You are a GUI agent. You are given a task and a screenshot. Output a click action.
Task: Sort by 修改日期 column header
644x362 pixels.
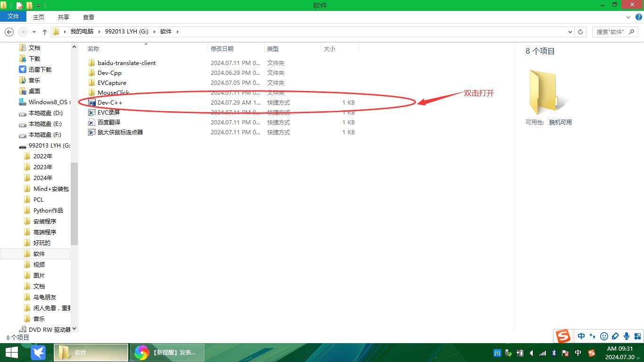point(236,48)
